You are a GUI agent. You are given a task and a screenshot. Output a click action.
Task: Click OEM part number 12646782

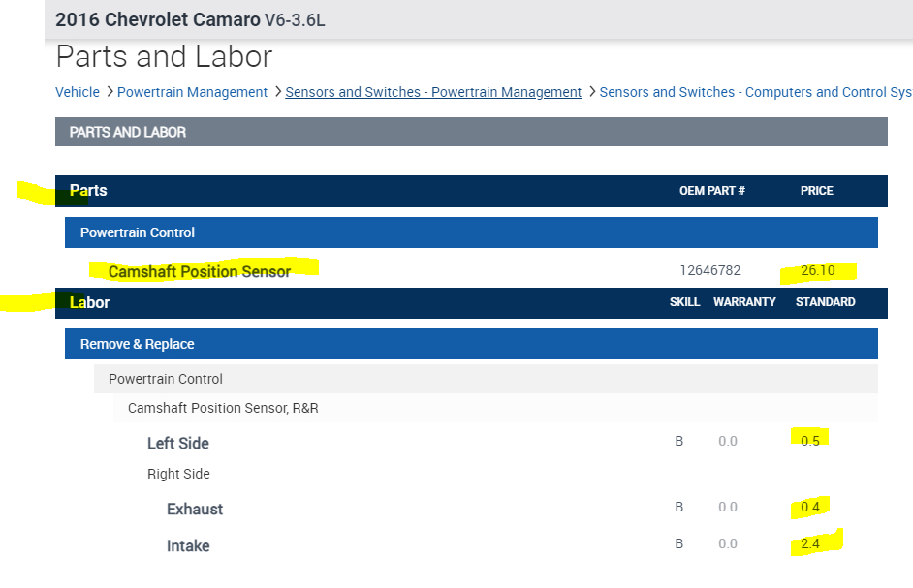(710, 271)
